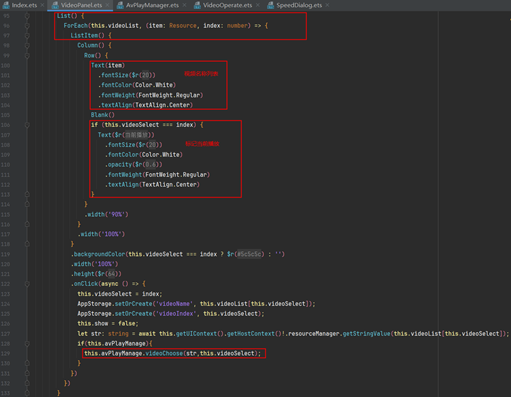Switch to the Index.ets tab
Viewport: 511px width, 397px height.
(x=24, y=5)
